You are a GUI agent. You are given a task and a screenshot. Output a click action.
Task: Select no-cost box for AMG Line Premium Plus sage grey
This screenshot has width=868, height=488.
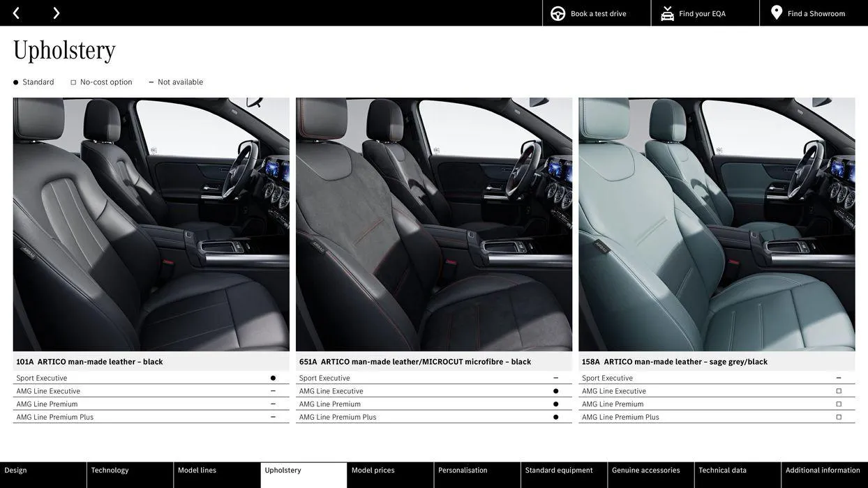coord(839,418)
